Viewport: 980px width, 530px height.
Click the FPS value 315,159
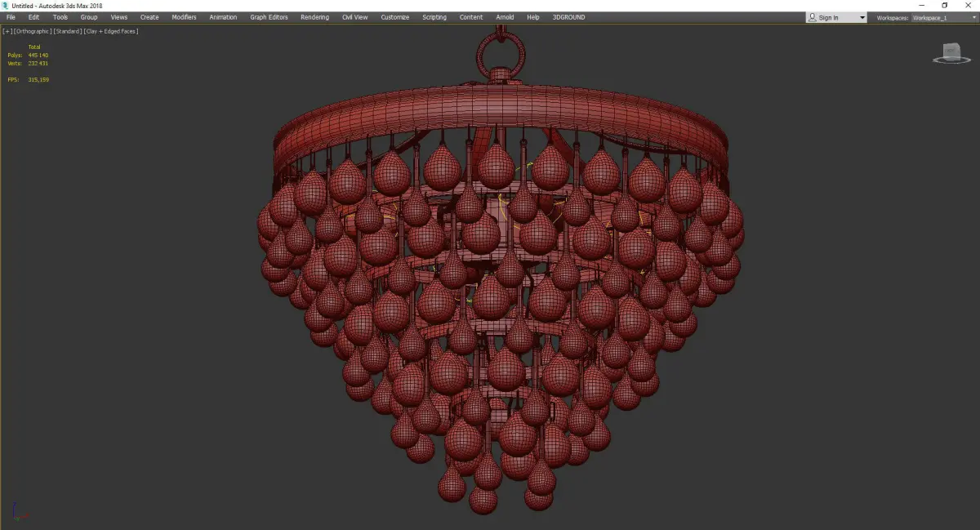(38, 79)
